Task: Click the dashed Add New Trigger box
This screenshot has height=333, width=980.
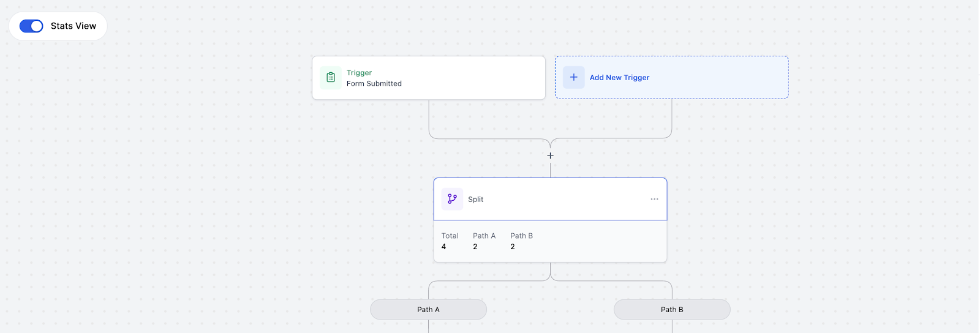Action: tap(672, 78)
